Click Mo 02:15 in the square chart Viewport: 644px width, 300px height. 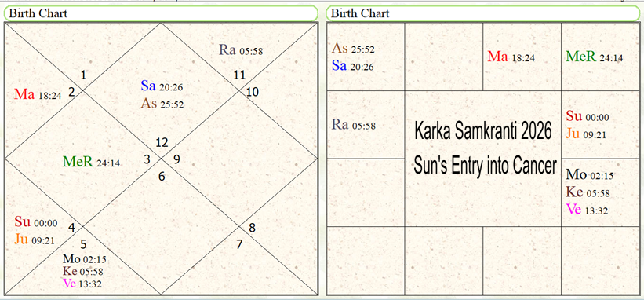[590, 175]
